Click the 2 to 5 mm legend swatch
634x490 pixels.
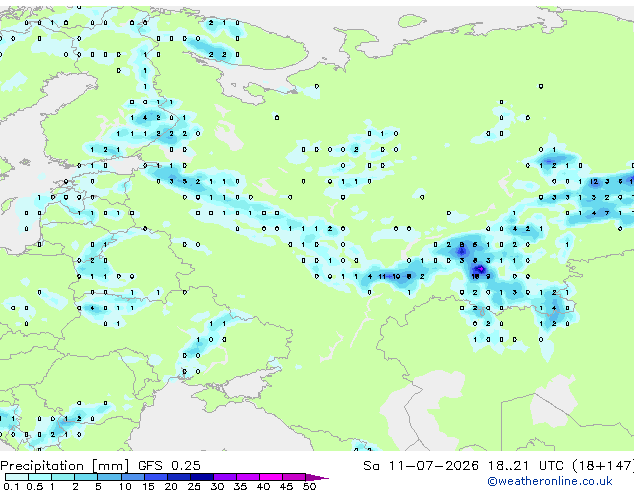click(86, 477)
